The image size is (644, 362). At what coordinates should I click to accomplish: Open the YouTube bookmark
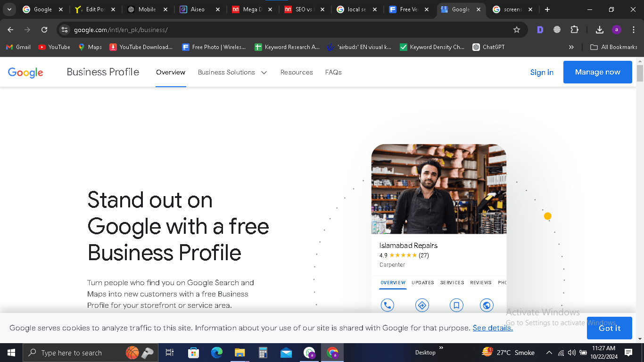click(x=54, y=47)
